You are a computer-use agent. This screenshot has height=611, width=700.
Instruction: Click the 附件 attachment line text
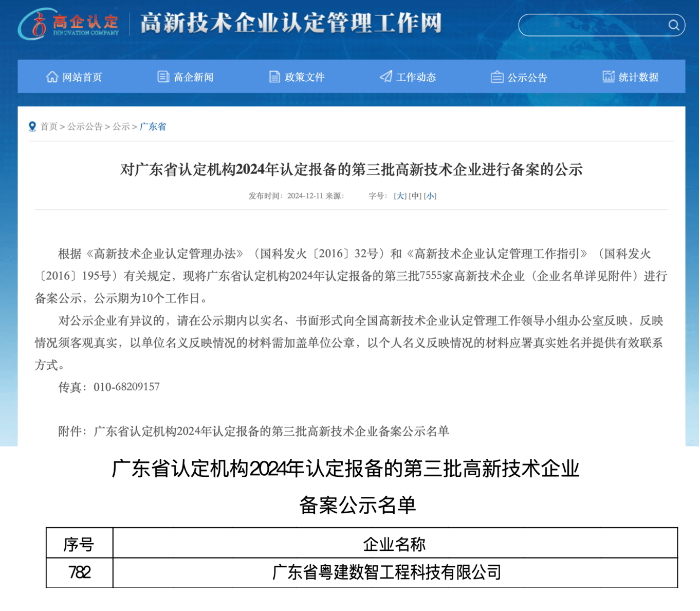[x=254, y=432]
